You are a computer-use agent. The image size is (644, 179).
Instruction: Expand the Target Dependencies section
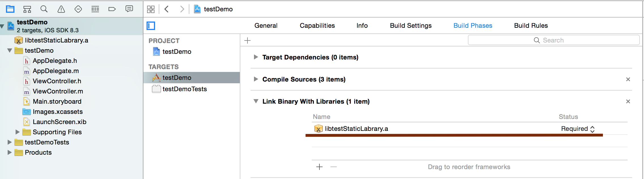point(256,57)
